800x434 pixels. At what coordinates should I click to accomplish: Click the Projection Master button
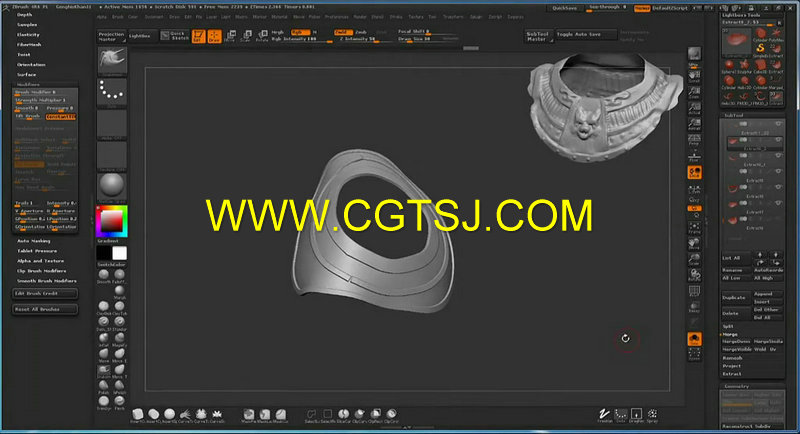(111, 36)
